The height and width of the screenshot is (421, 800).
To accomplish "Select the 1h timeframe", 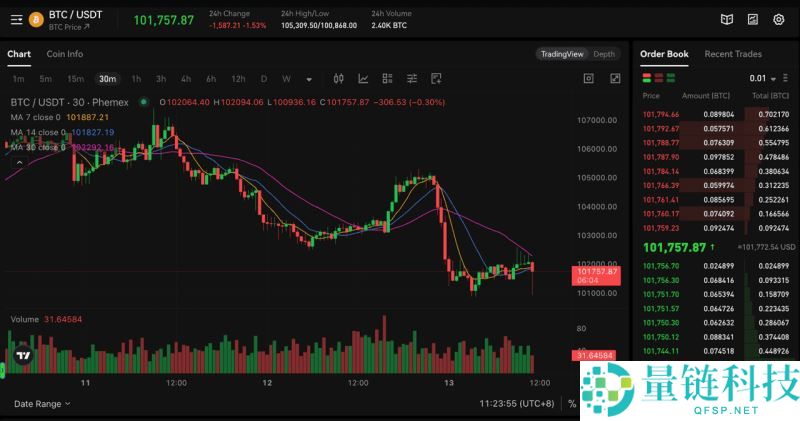I will pyautogui.click(x=136, y=78).
